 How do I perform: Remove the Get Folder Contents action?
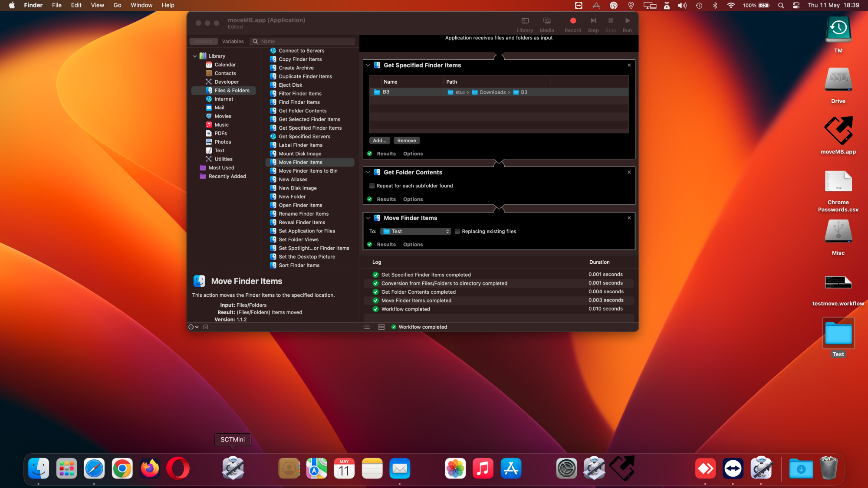pos(629,173)
